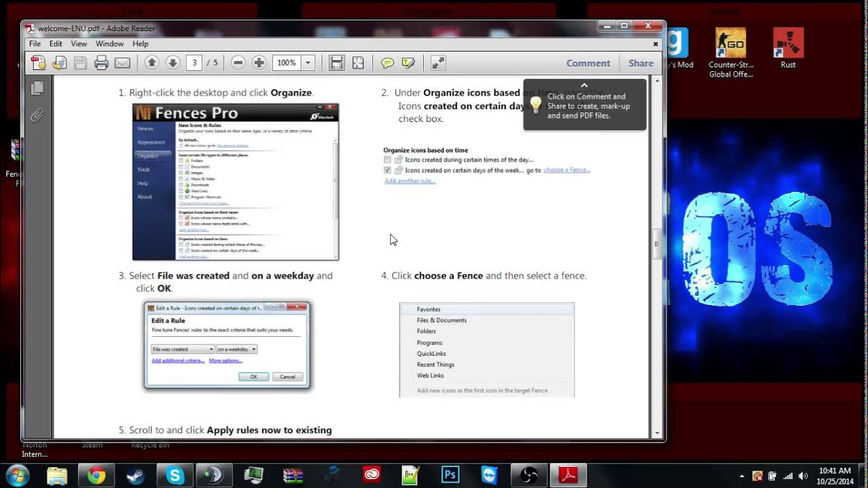Print the document with the printer icon
The height and width of the screenshot is (488, 868).
[x=102, y=63]
